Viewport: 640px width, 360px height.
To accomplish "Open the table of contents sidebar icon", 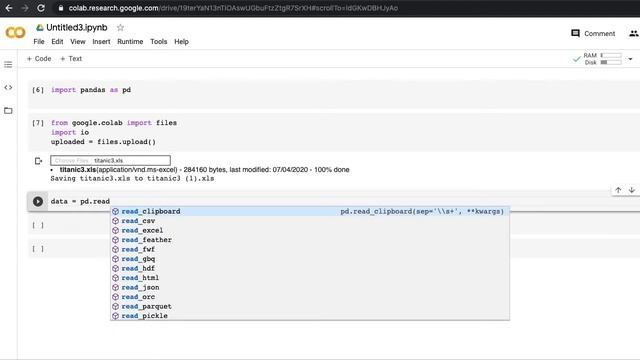I will (x=8, y=64).
